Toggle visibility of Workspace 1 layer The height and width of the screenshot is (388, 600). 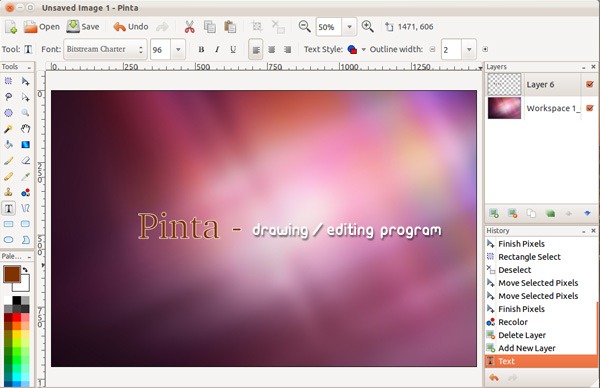pos(590,108)
